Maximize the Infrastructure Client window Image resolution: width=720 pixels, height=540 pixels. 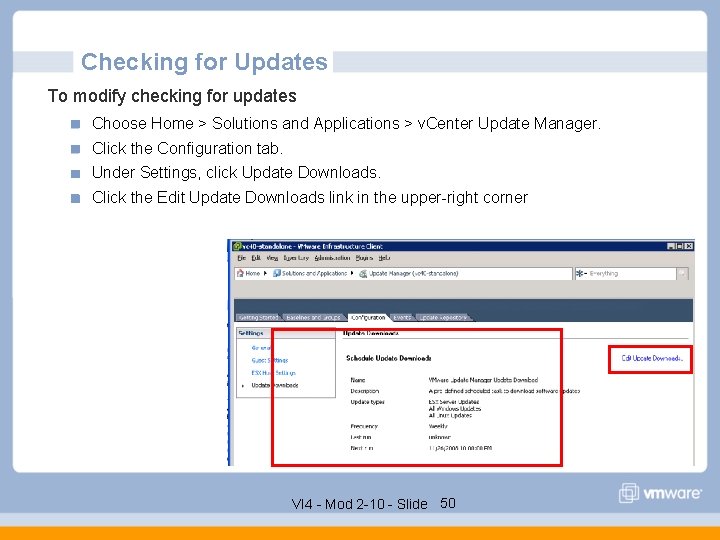pos(680,246)
